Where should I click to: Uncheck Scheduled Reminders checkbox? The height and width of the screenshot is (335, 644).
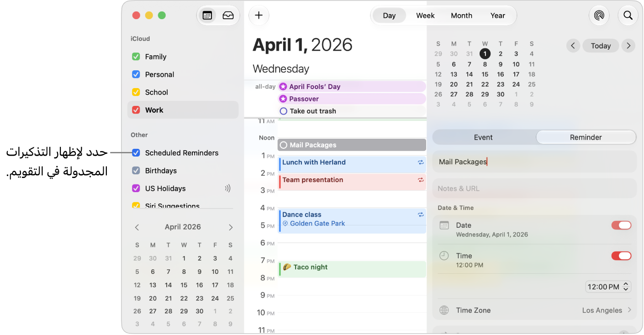pyautogui.click(x=136, y=153)
